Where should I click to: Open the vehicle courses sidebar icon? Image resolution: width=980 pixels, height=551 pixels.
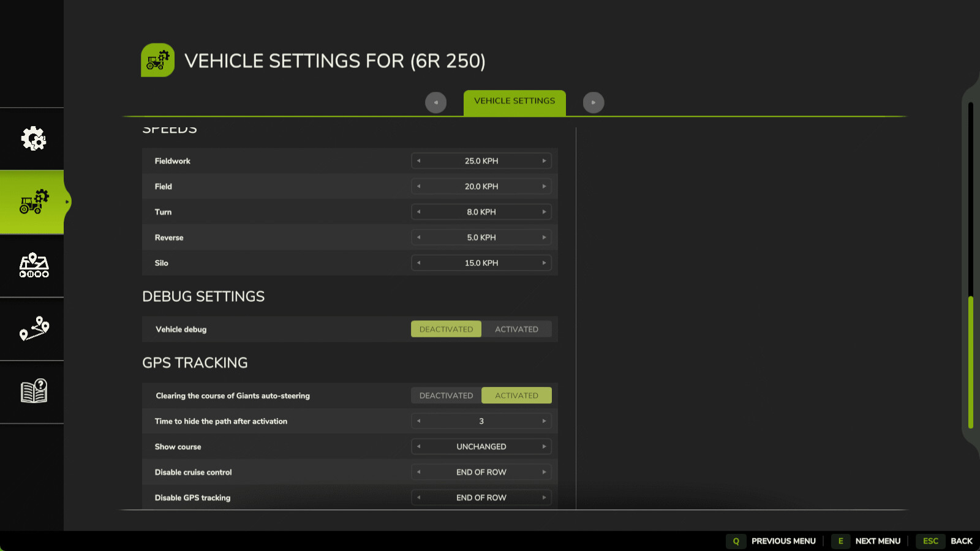click(x=33, y=265)
